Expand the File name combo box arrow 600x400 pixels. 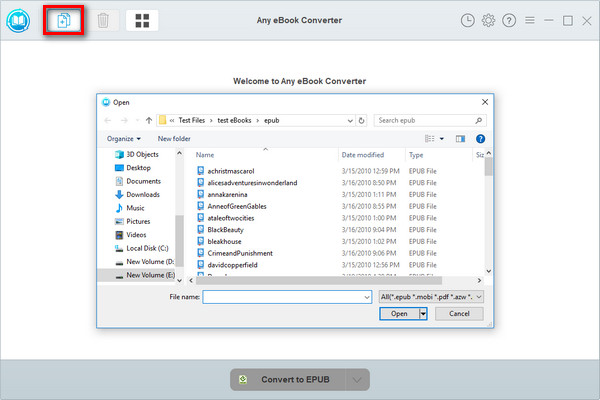367,297
